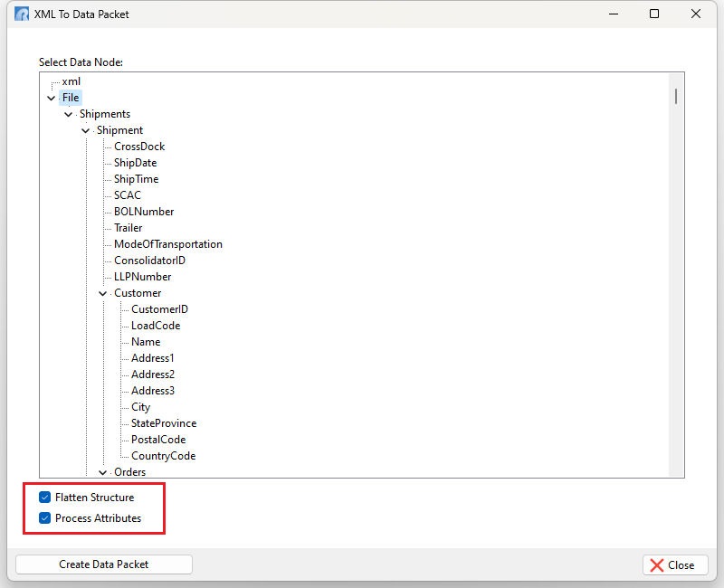The width and height of the screenshot is (724, 588).
Task: Select the CountryCode node
Action: click(164, 456)
